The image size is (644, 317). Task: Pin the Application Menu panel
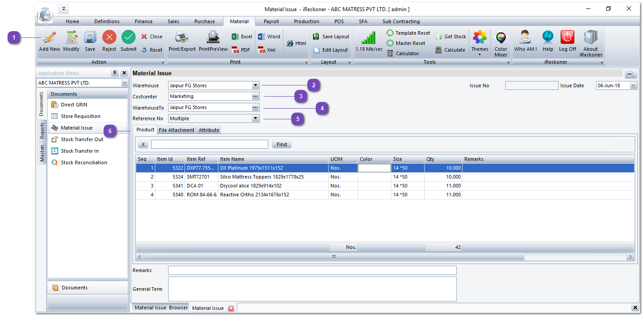click(x=115, y=73)
